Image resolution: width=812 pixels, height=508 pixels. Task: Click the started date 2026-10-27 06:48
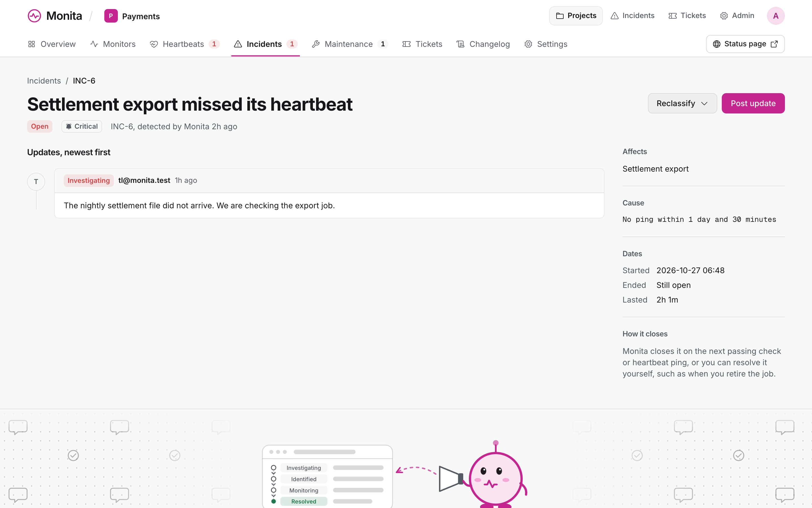click(x=690, y=270)
